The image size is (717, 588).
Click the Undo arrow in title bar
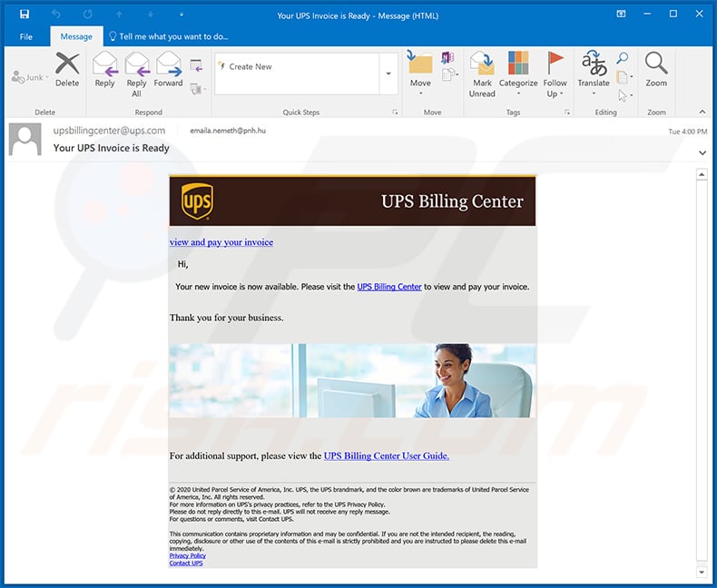[55, 15]
